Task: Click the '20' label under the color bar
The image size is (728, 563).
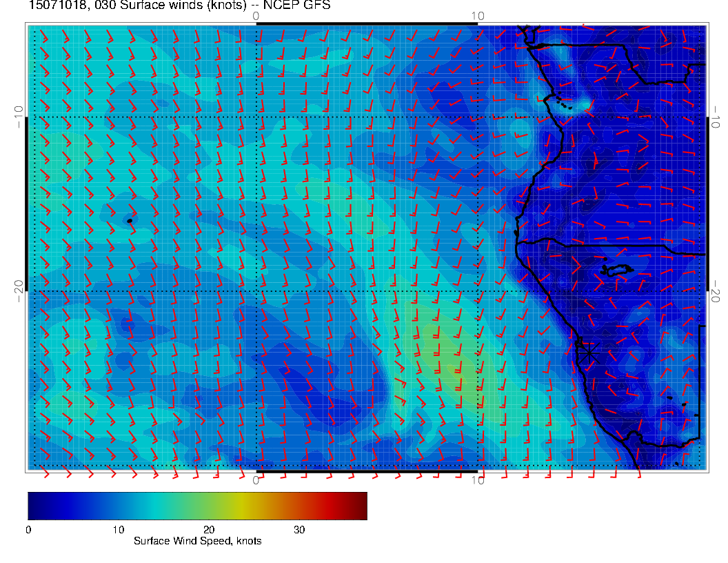Action: 209,530
